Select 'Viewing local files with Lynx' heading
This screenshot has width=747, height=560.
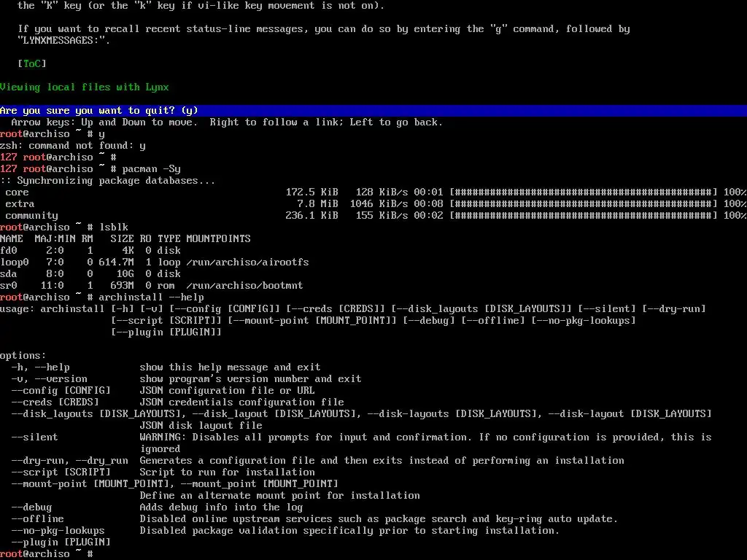pyautogui.click(x=85, y=87)
